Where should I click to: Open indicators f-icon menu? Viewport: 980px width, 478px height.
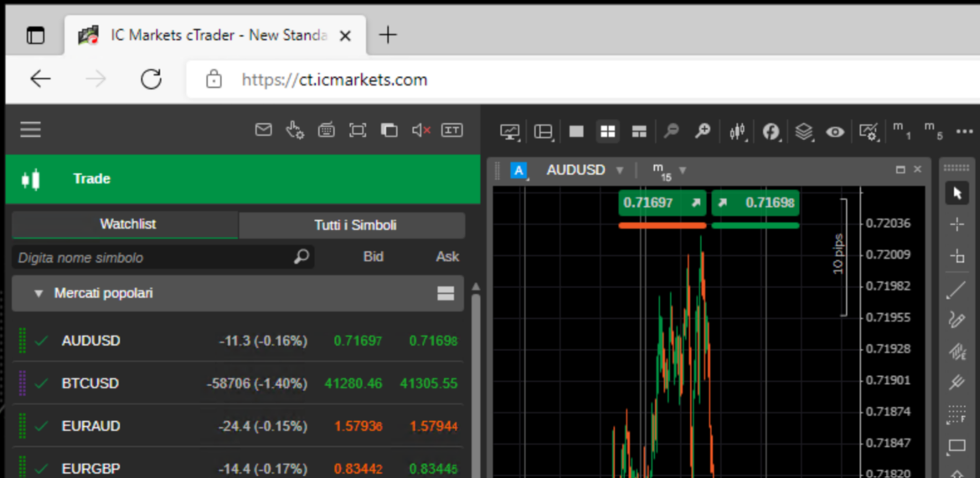(772, 131)
